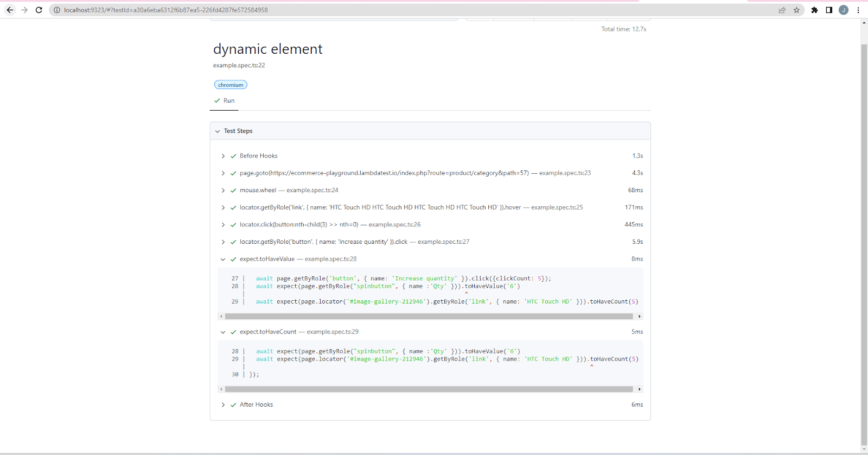This screenshot has height=455, width=868.
Task: Bookmark this page with star icon
Action: pos(796,10)
